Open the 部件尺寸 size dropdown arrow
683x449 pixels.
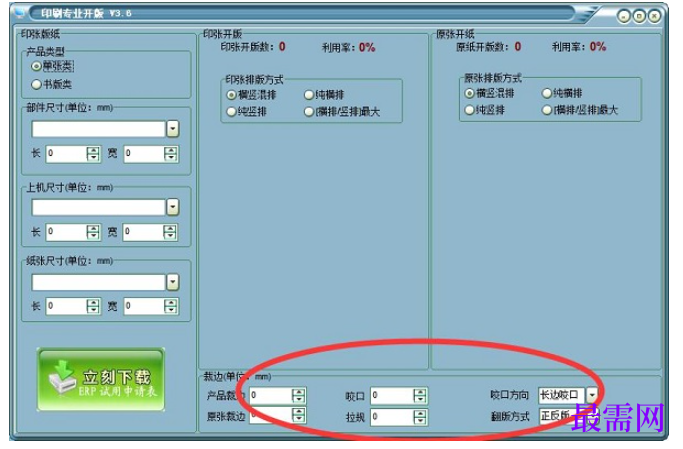click(173, 129)
